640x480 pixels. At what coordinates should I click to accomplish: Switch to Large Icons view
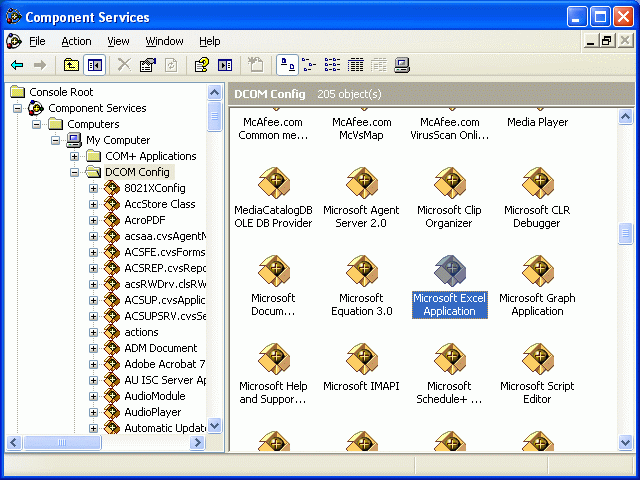(x=286, y=65)
